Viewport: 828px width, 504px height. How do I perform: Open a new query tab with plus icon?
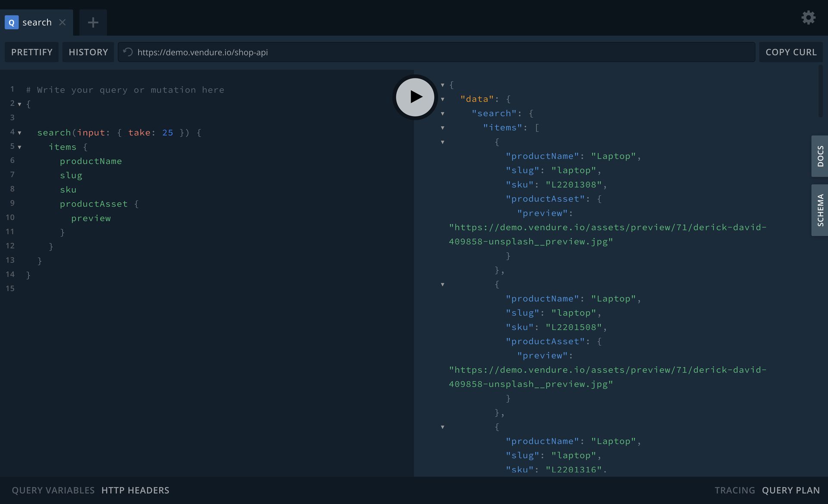click(93, 22)
